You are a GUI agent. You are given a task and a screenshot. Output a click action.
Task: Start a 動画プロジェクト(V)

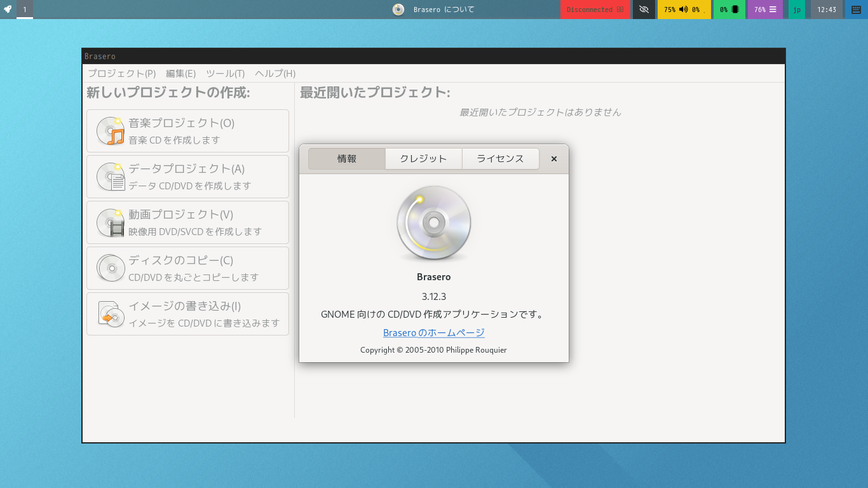tap(187, 222)
